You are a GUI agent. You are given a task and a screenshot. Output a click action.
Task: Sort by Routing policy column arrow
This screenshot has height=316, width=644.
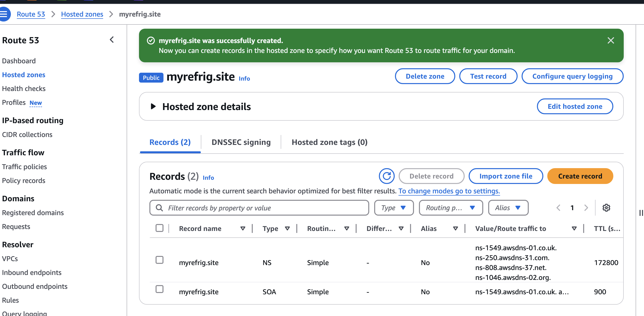tap(346, 228)
